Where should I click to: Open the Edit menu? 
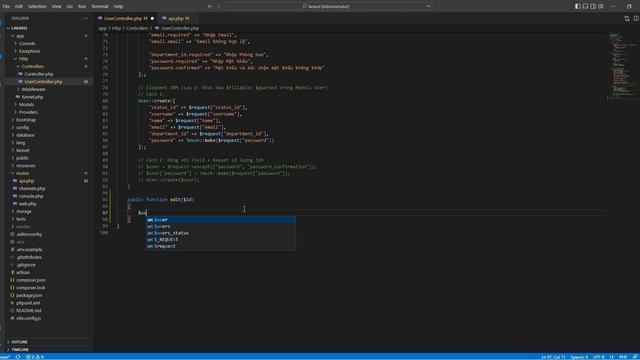19,7
